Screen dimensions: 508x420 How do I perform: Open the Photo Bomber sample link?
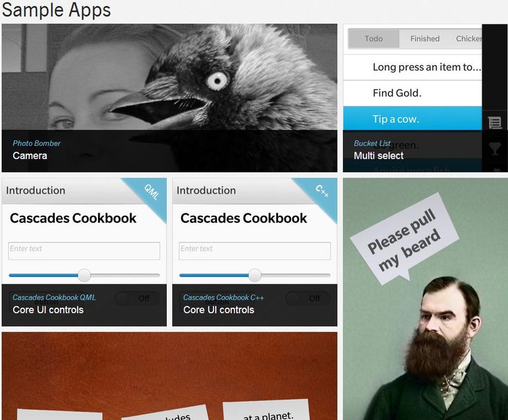click(36, 143)
